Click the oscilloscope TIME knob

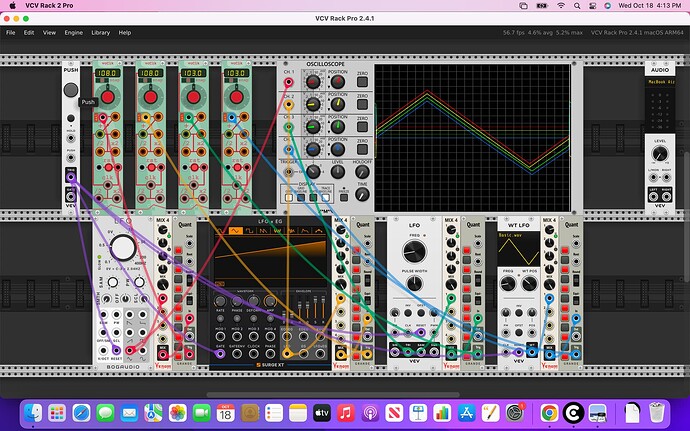[362, 194]
